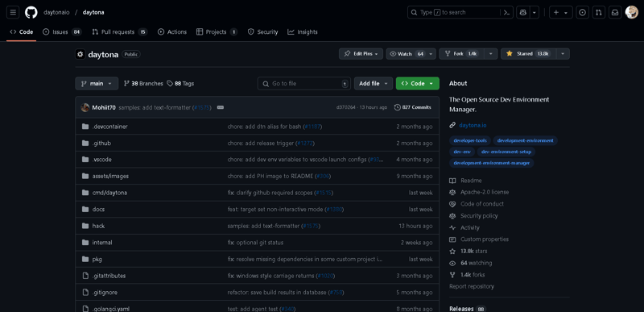644x312 pixels.
Task: Switch to the Projects tab
Action: click(x=217, y=31)
